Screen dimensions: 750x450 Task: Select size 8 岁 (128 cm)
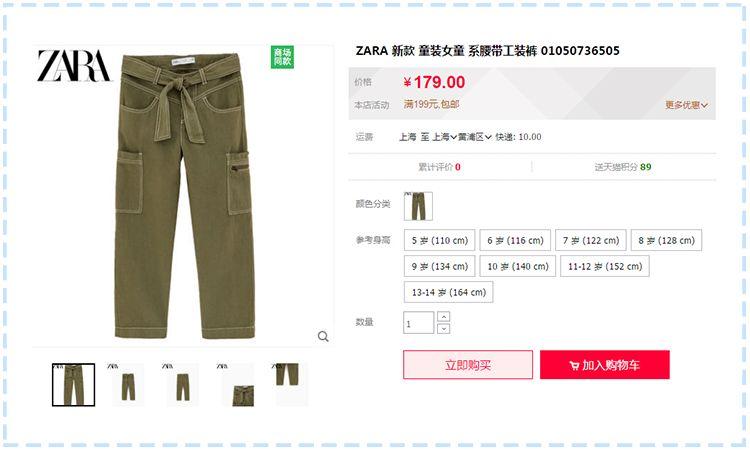(x=666, y=240)
